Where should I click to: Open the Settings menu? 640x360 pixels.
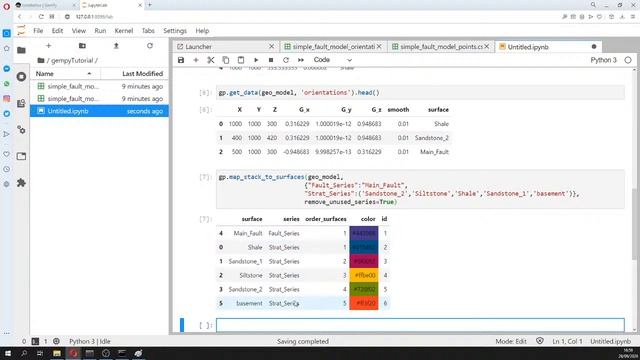click(175, 31)
